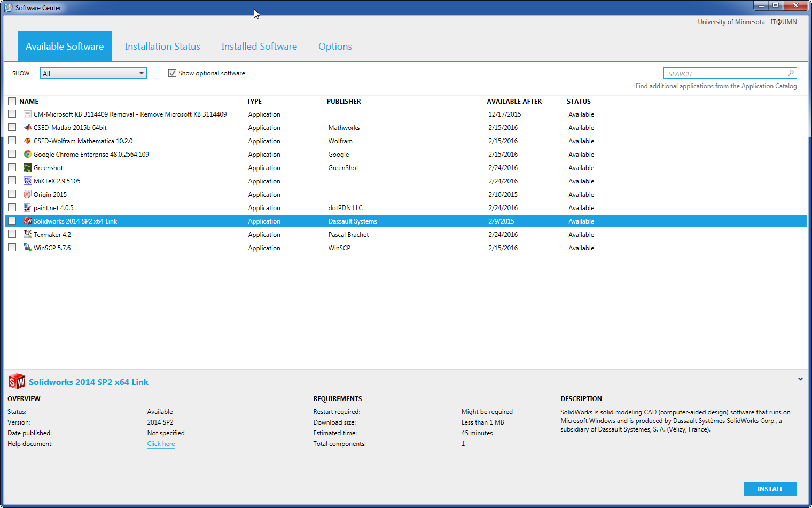Viewport: 812px width, 508px height.
Task: Click the '45 minutes' estimated time value
Action: pyautogui.click(x=477, y=433)
